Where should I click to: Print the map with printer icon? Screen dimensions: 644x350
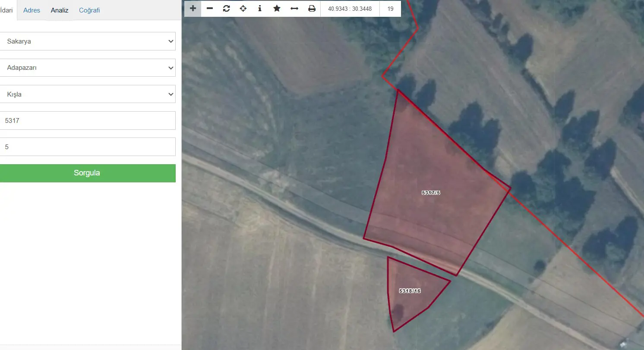tap(312, 8)
